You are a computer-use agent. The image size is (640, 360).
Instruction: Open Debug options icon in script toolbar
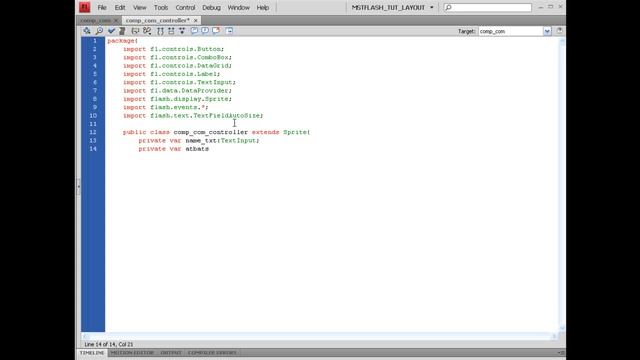147,31
